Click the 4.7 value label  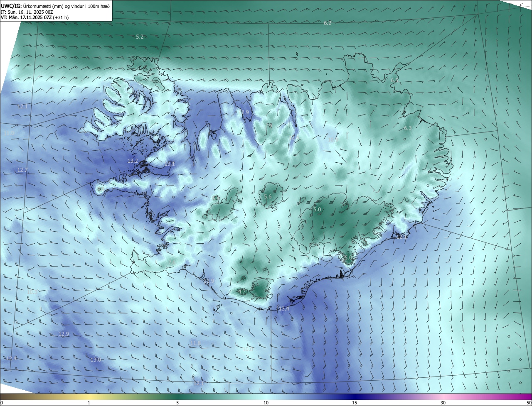[x=242, y=292]
